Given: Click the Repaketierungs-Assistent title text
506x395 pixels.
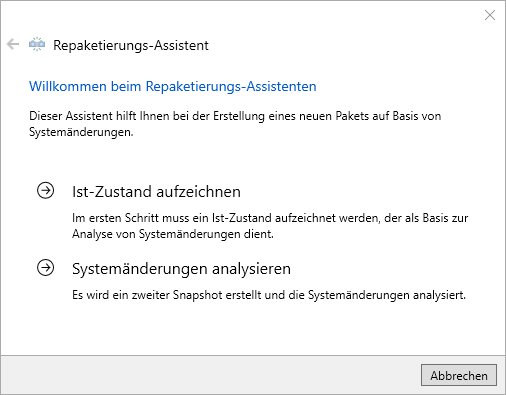Looking at the screenshot, I should click(x=131, y=45).
